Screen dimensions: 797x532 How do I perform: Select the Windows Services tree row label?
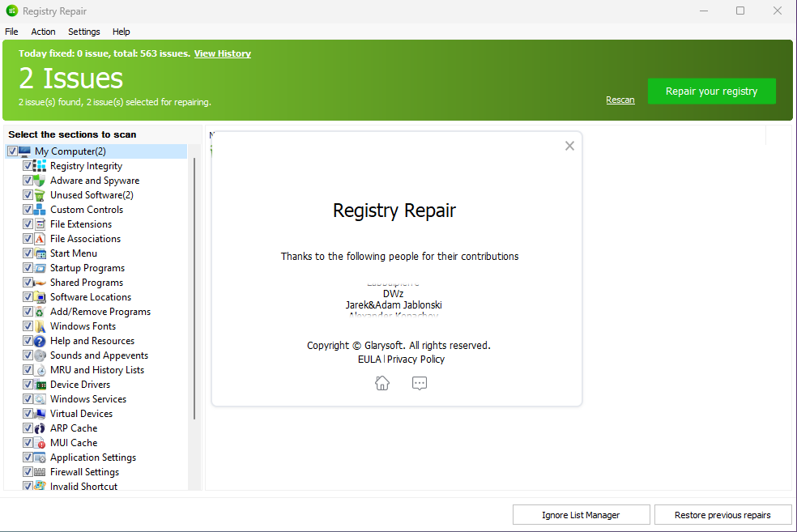[x=88, y=399]
